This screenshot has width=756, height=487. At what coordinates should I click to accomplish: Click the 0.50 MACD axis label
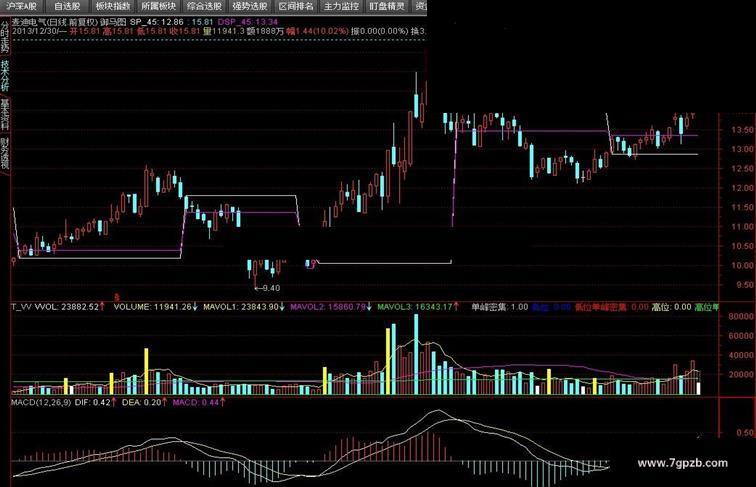pyautogui.click(x=745, y=433)
